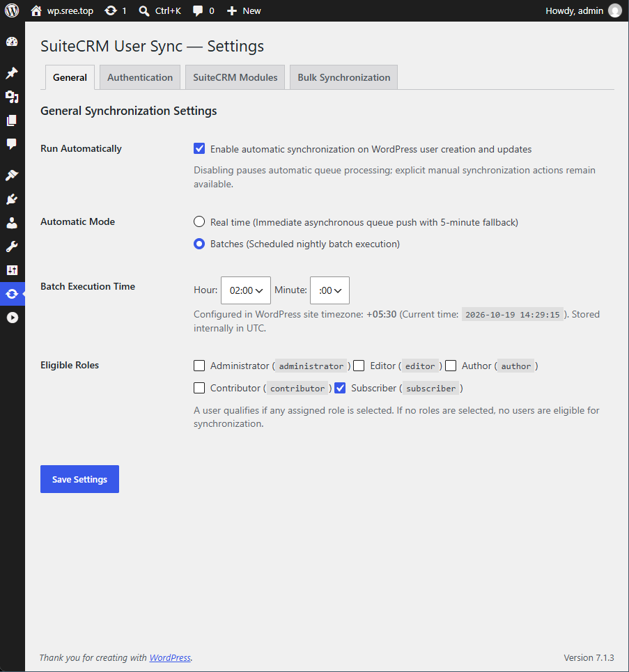Open the WordPress logo menu
The image size is (629, 672).
[12, 10]
